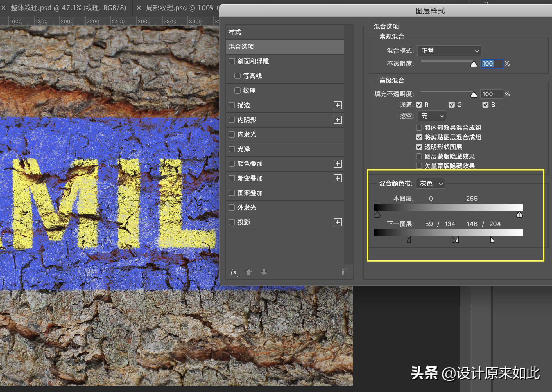Check 矢量蒙版隐藏效果 option
This screenshot has height=392, width=552.
tap(419, 166)
